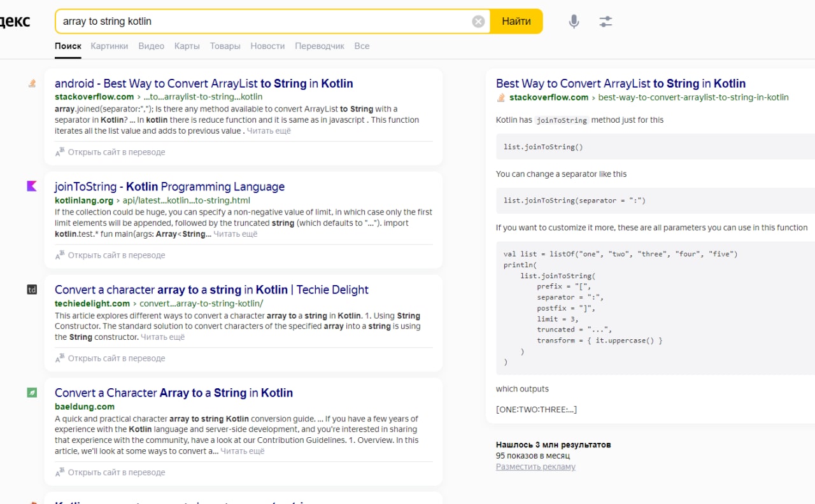
Task: Click 'Открыть сайт в переводе' under techiedelight result
Action: (117, 358)
